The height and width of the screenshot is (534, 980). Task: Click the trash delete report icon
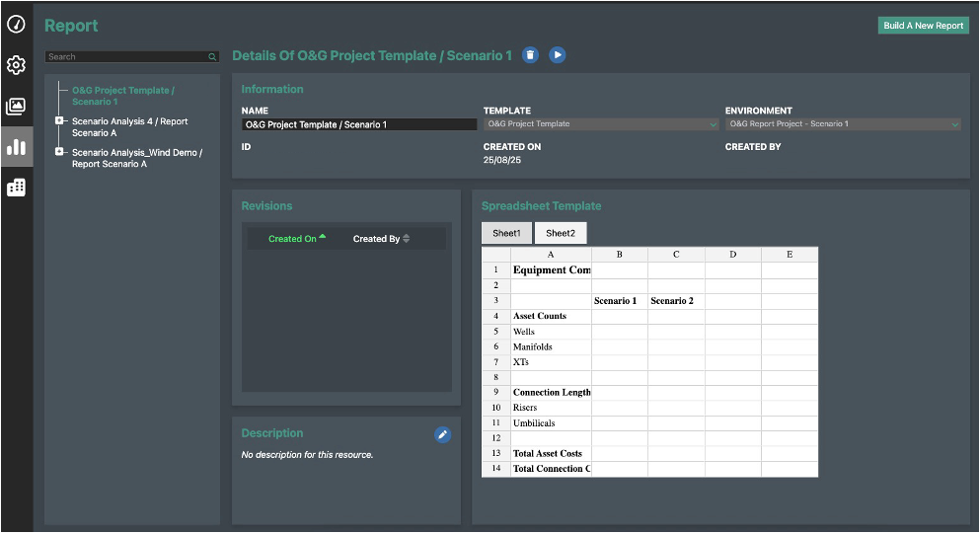click(530, 55)
